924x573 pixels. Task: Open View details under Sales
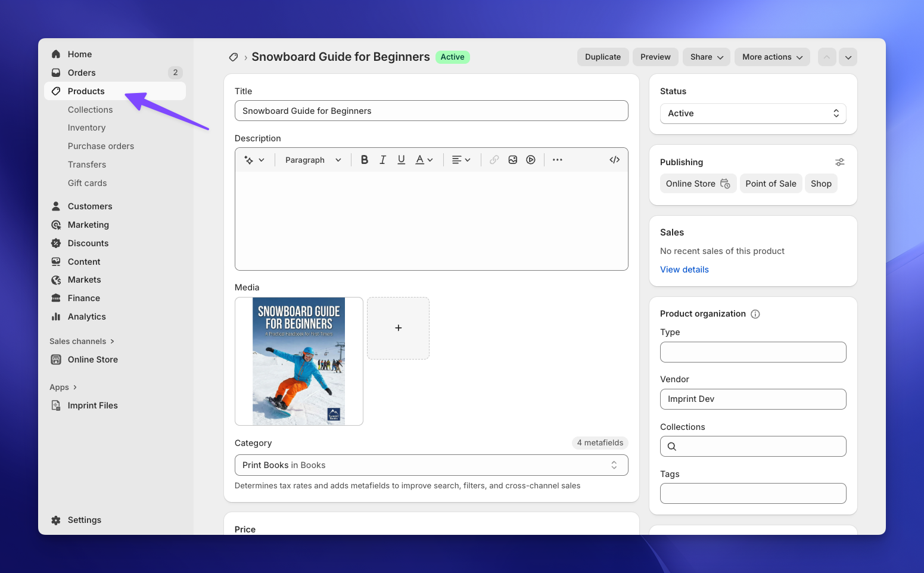click(684, 270)
